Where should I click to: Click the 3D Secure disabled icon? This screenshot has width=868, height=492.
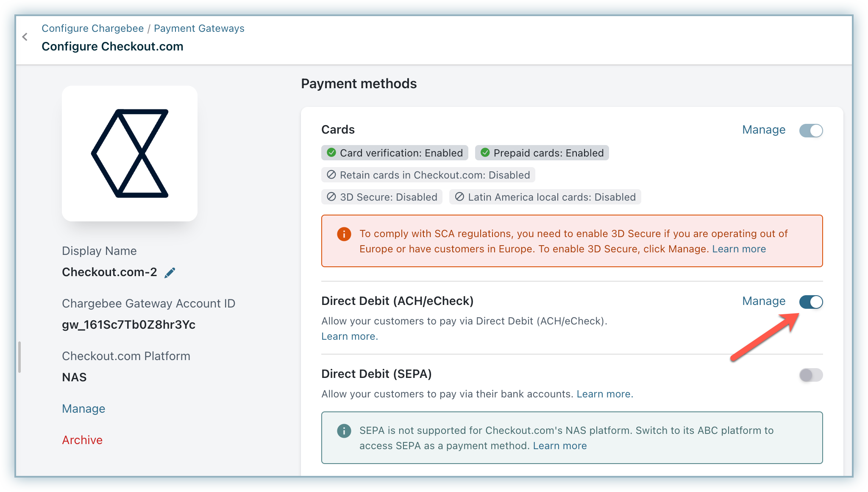click(331, 197)
